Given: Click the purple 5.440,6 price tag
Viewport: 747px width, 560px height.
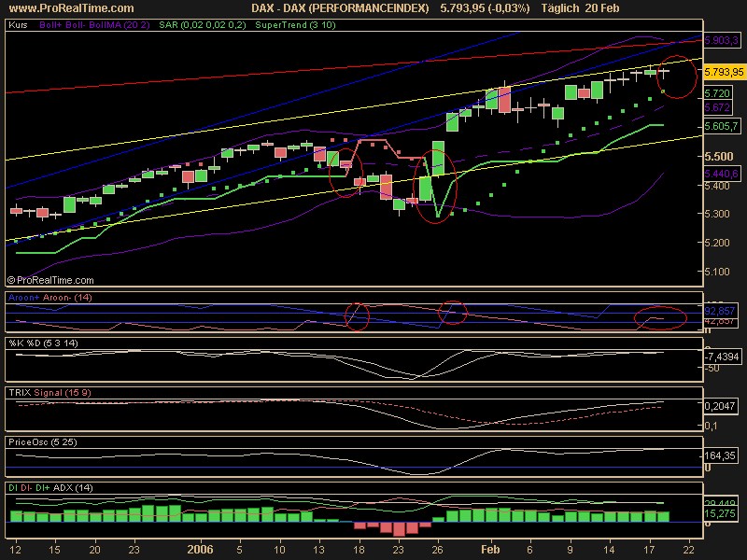Looking at the screenshot, I should point(722,174).
